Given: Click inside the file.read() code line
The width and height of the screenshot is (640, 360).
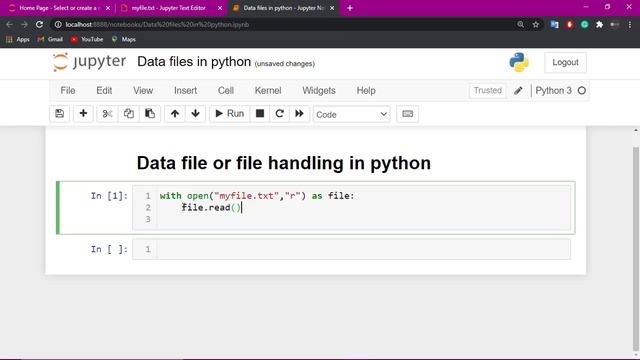Looking at the screenshot, I should [x=211, y=207].
